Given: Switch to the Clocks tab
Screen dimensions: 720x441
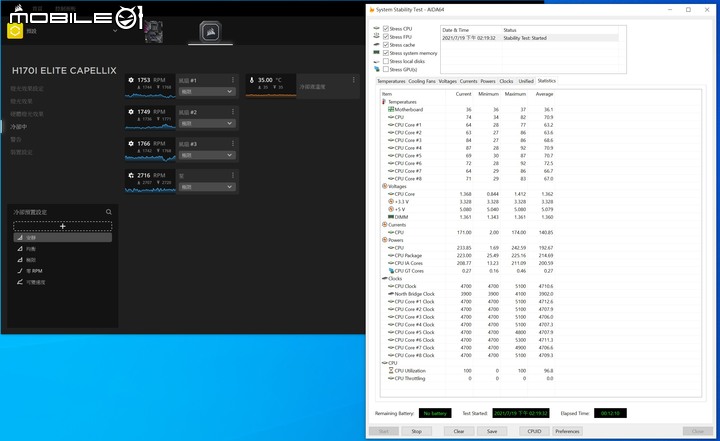Looking at the screenshot, I should [x=506, y=81].
